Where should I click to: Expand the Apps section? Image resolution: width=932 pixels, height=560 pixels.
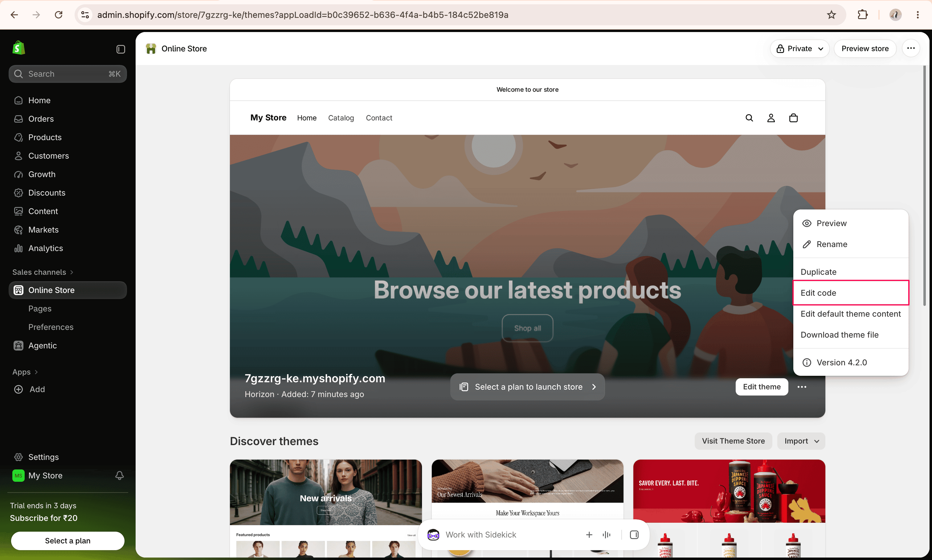pyautogui.click(x=25, y=372)
